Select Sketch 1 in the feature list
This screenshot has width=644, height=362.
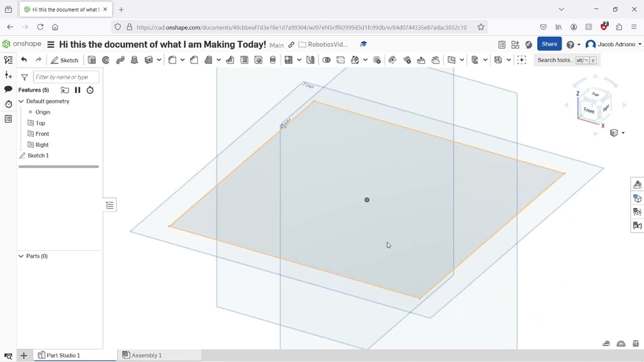click(x=38, y=155)
